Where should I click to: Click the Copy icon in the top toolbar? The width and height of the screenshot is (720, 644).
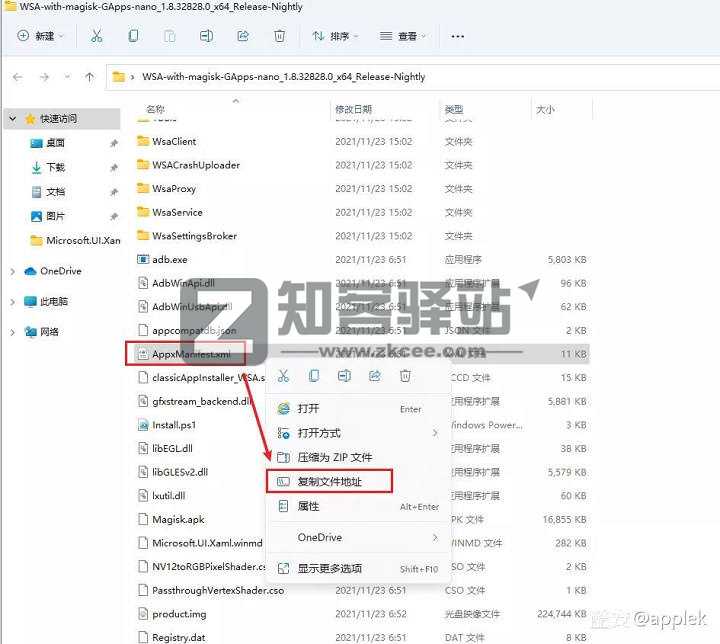pos(133,36)
